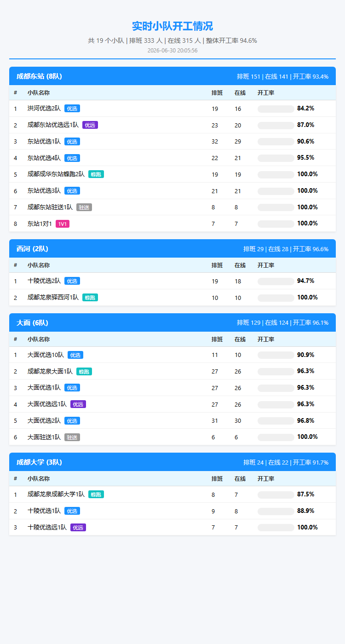Screen dimensions: 345x644
Task: Click the 实时小队开工情况 page title
Action: 172,26
